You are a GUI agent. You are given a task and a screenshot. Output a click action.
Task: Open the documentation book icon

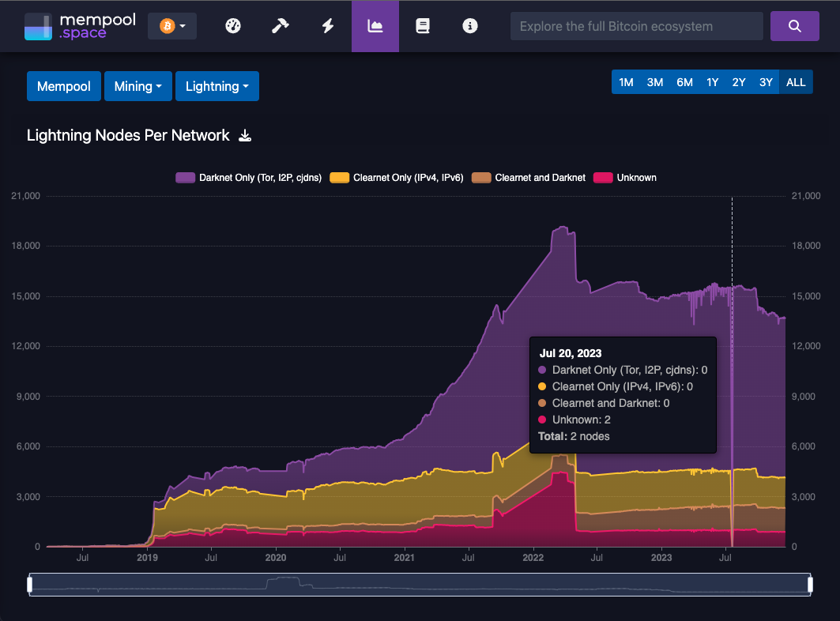[423, 26]
